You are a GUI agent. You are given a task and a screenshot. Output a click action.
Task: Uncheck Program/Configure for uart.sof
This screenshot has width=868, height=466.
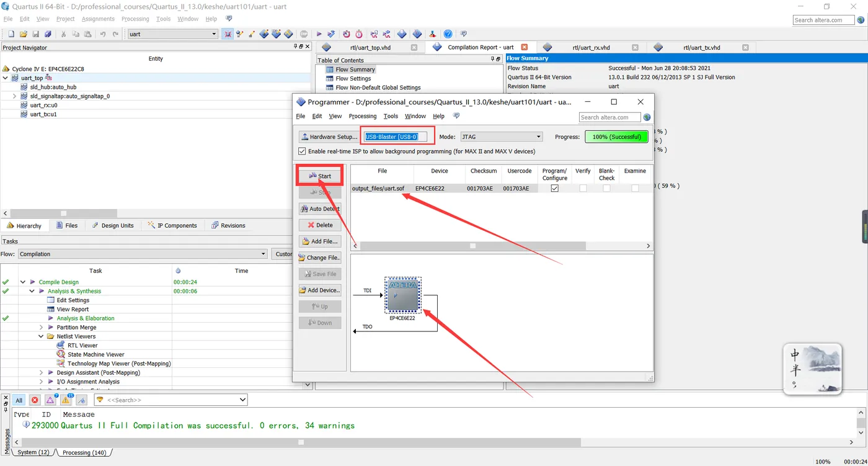[554, 188]
